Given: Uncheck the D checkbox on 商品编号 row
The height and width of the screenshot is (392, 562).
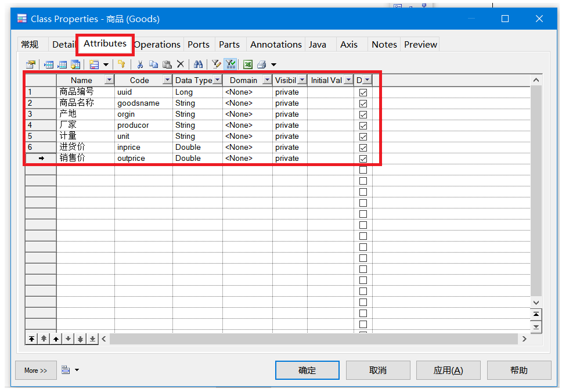Looking at the screenshot, I should pyautogui.click(x=363, y=92).
